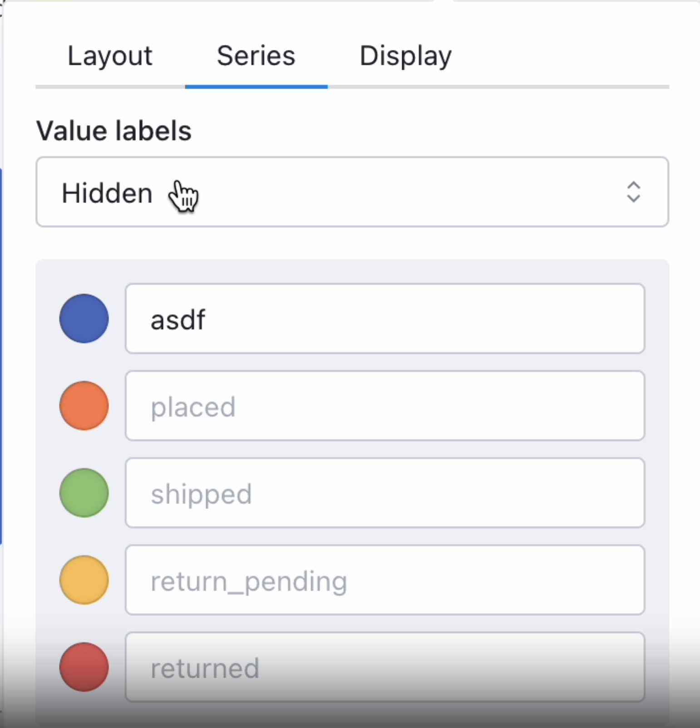This screenshot has height=728, width=700.
Task: Click into the returned series input
Action: pyautogui.click(x=385, y=667)
